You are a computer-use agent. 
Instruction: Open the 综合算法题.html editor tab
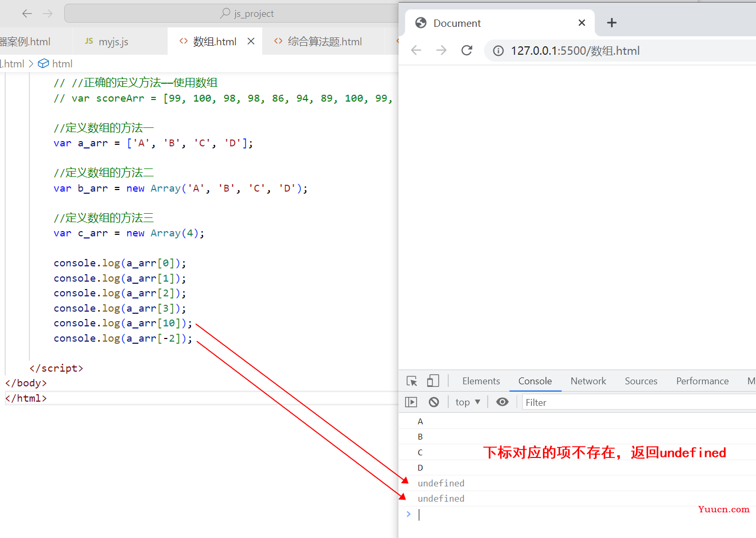pos(325,42)
